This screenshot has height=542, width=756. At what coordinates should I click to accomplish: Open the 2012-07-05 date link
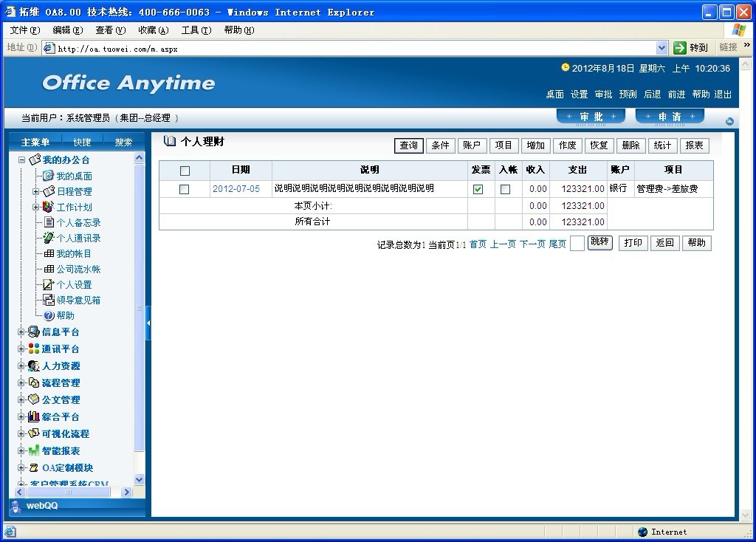coord(236,189)
